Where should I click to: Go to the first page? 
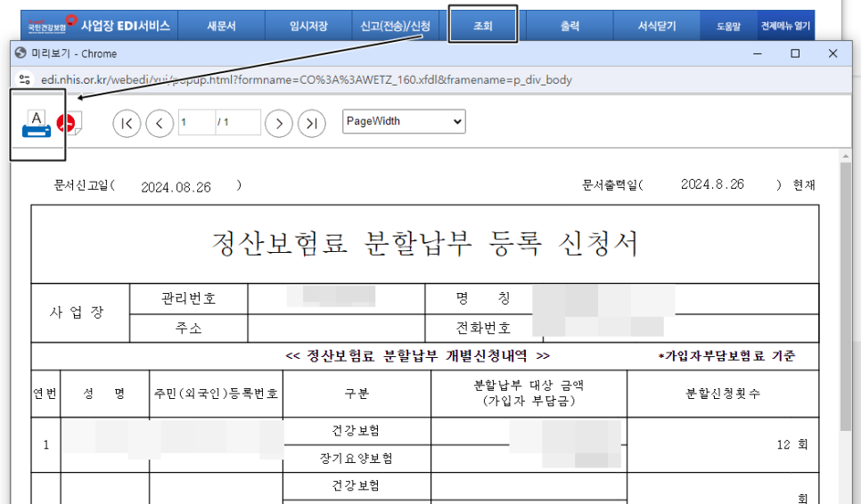pos(127,124)
